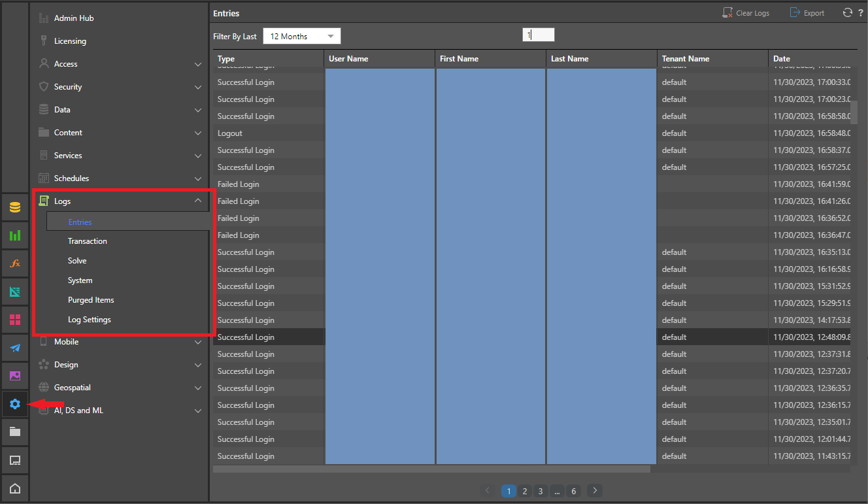The height and width of the screenshot is (504, 868).
Task: Open the Filter By Last dropdown
Action: 301,37
